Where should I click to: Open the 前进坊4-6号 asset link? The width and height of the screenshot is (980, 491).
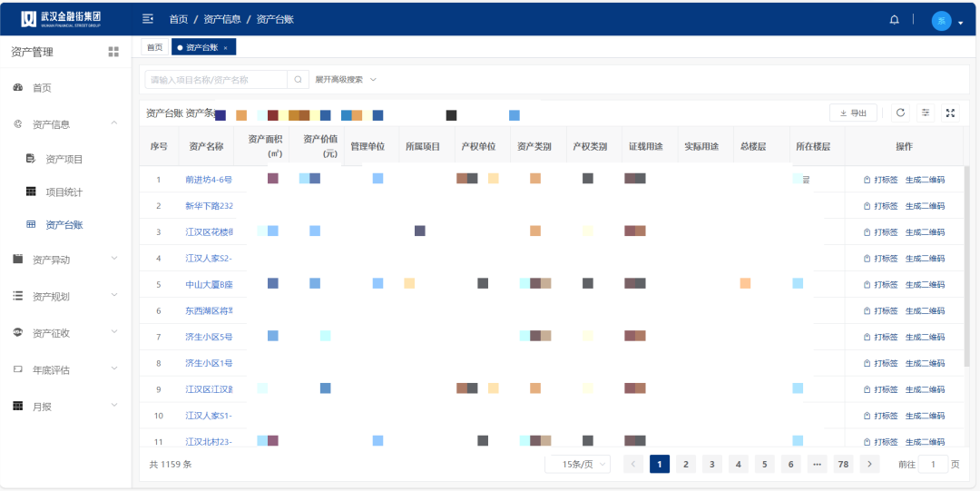pyautogui.click(x=209, y=180)
